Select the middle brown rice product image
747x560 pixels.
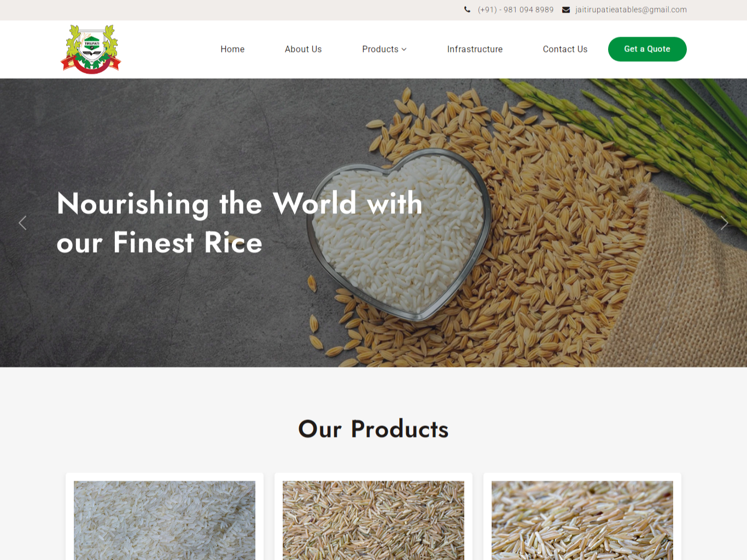tap(373, 520)
